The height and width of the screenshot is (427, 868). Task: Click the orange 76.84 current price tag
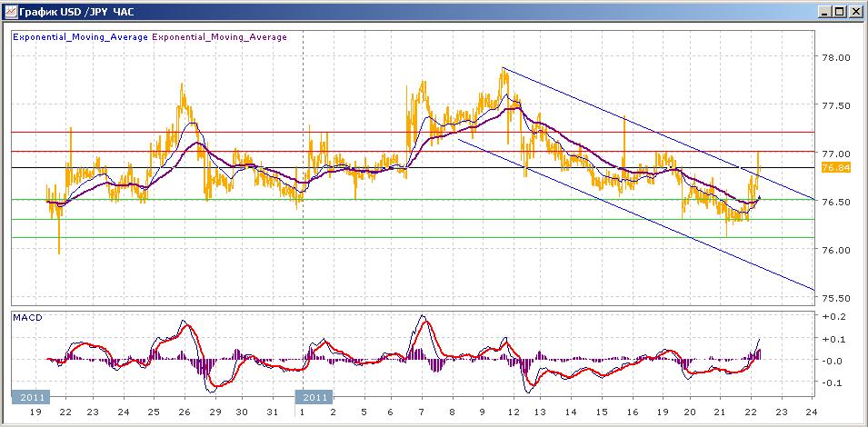pos(834,168)
